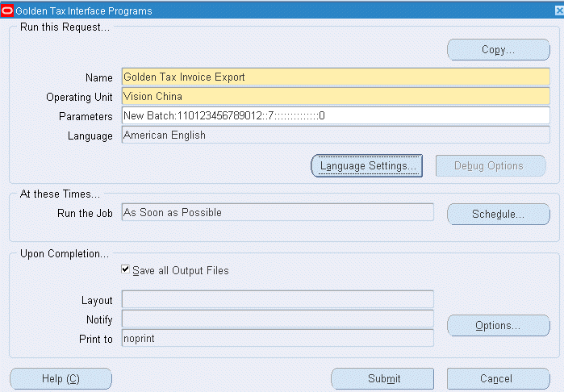
Task: Click the Print to field noprint
Action: [278, 339]
